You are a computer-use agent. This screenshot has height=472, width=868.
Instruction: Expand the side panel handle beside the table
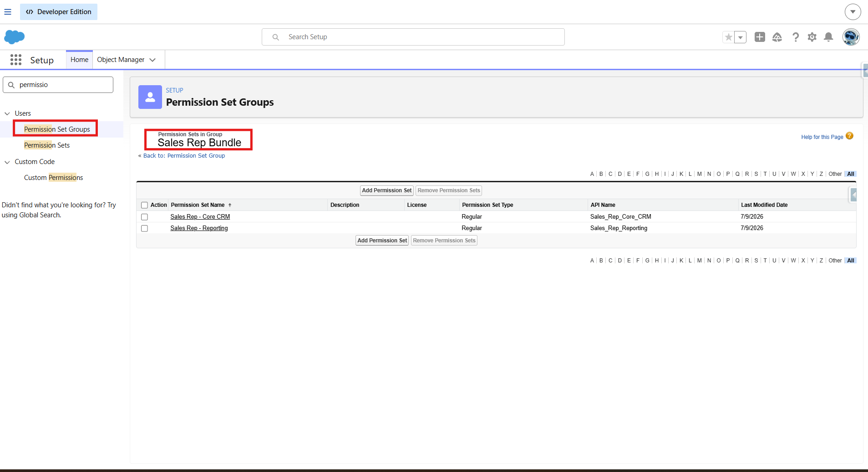(853, 195)
